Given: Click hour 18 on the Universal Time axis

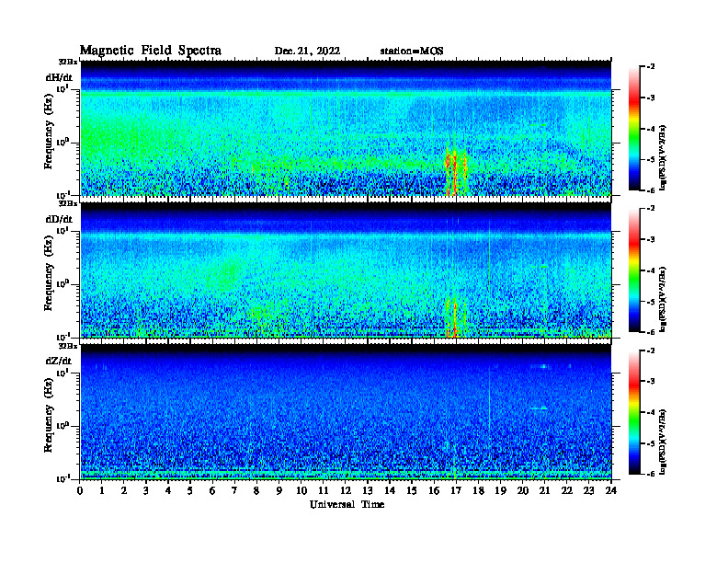Looking at the screenshot, I should pos(478,491).
